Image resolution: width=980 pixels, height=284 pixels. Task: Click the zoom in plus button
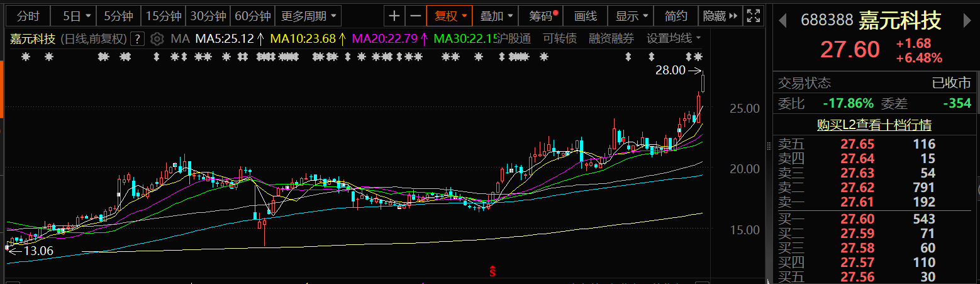(x=394, y=16)
